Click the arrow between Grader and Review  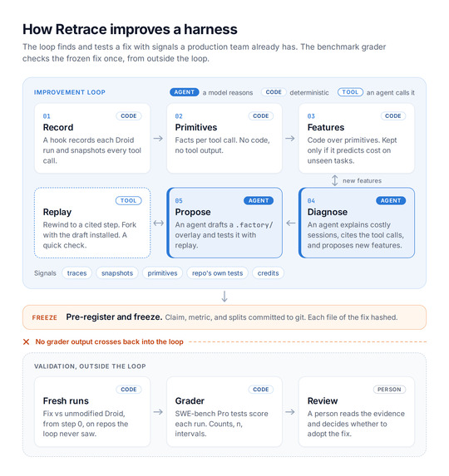(x=290, y=412)
